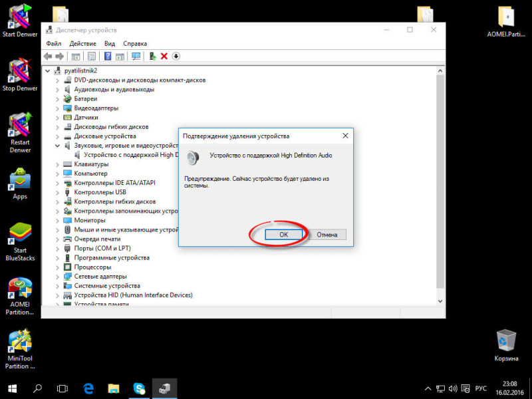Click the Back arrow in Device Manager toolbar
Viewport: 532px width, 399px height.
pos(48,57)
